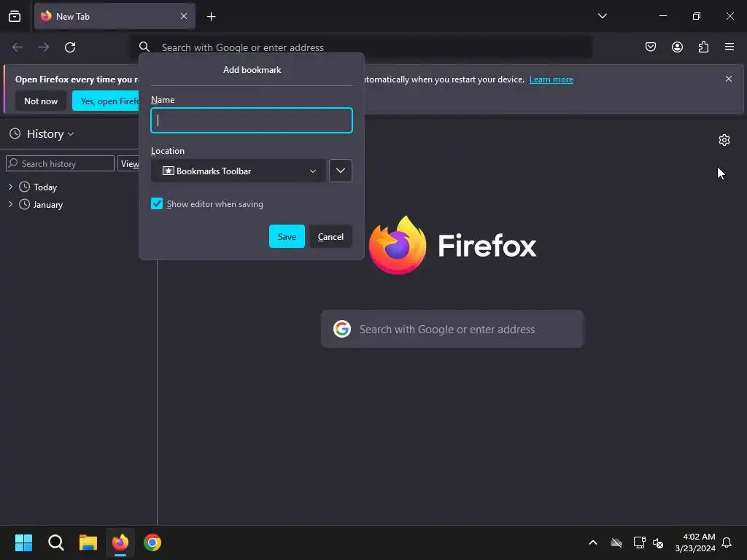Click the History clock icon in sidebar
This screenshot has height=560, width=747.
(x=15, y=134)
